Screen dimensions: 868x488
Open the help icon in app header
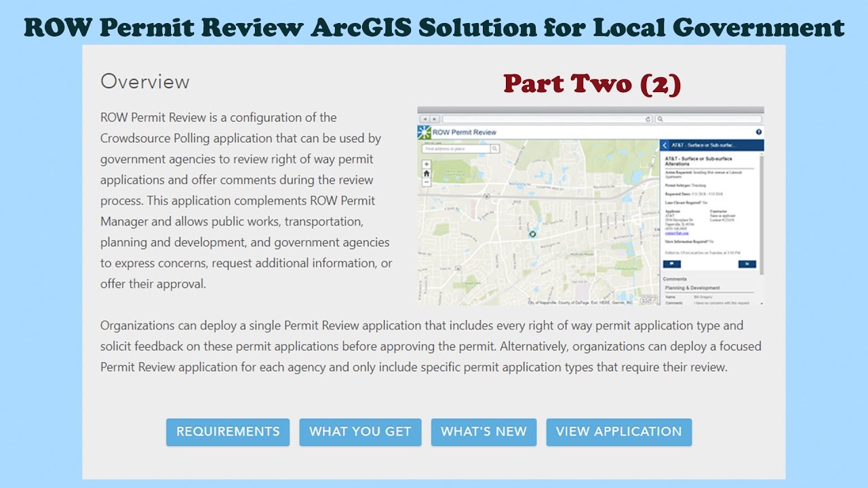point(759,132)
